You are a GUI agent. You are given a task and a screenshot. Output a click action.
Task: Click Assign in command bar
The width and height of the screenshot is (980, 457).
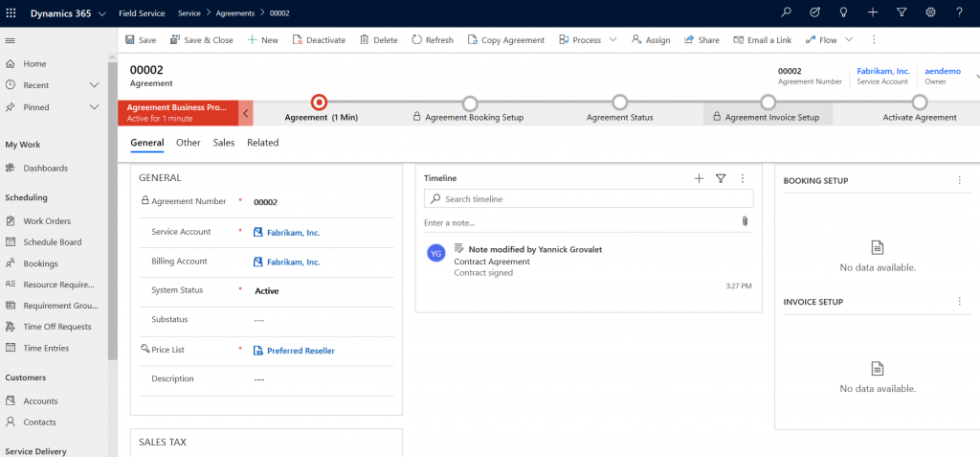[651, 40]
